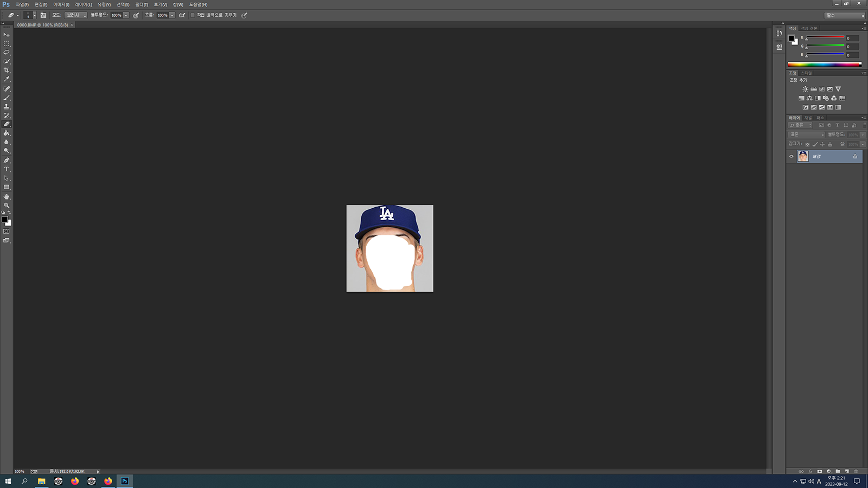Select the Horizontal Type tool

pos(7,169)
